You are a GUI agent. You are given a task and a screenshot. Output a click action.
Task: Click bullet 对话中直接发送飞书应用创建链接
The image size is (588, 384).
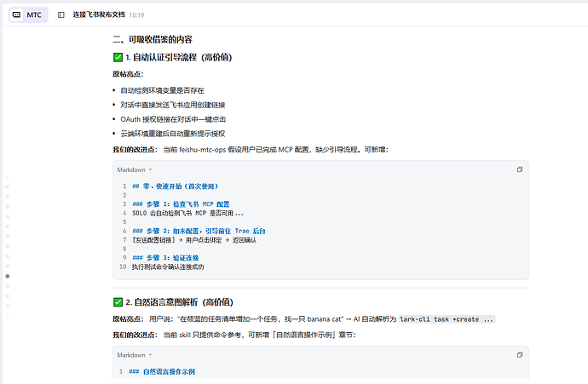pyautogui.click(x=172, y=105)
